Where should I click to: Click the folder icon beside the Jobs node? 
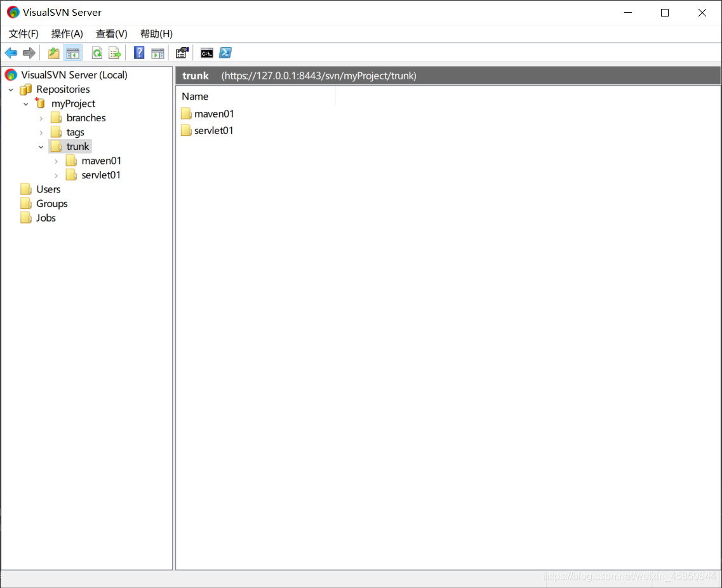(x=26, y=218)
